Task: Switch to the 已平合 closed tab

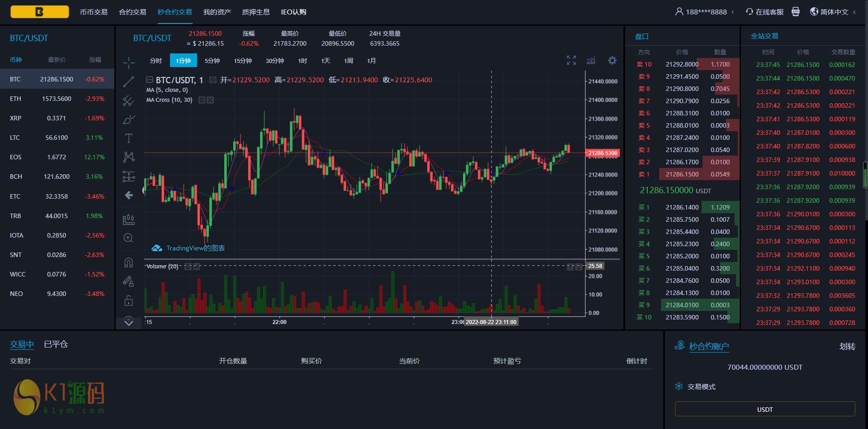Action: [56, 344]
